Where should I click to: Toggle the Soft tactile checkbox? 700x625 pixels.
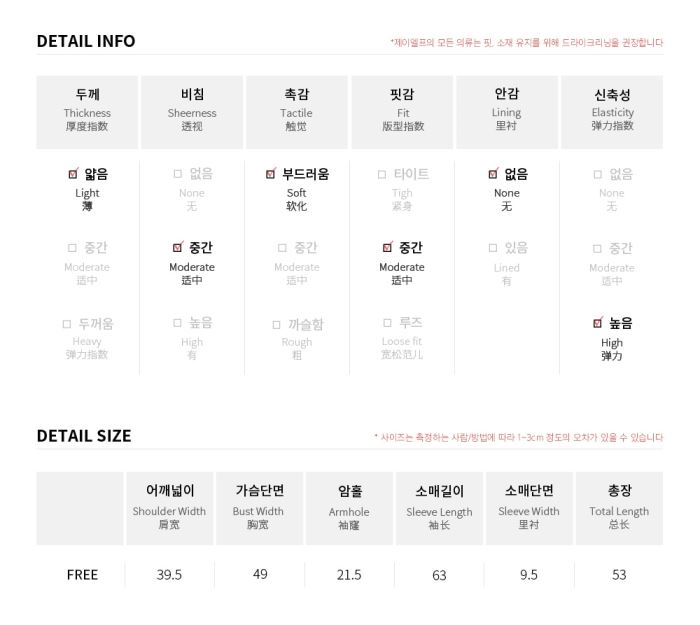(x=270, y=174)
